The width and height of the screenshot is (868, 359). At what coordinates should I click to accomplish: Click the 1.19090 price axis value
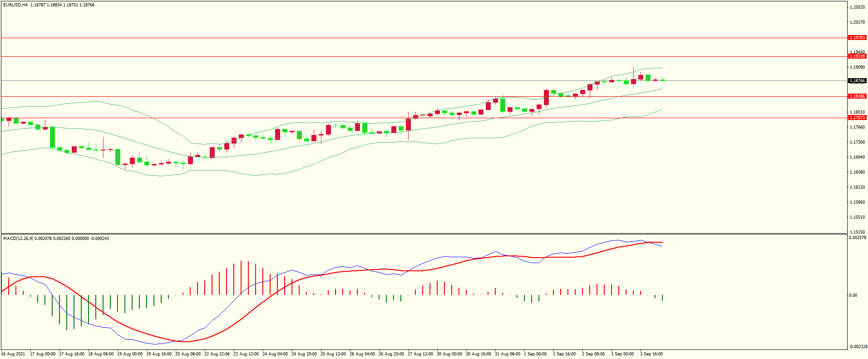click(x=857, y=67)
